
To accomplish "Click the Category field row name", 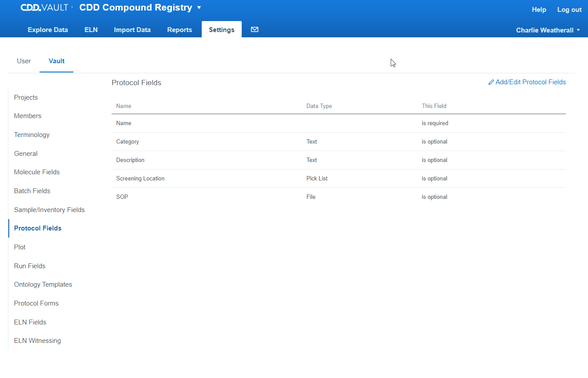I will [127, 142].
